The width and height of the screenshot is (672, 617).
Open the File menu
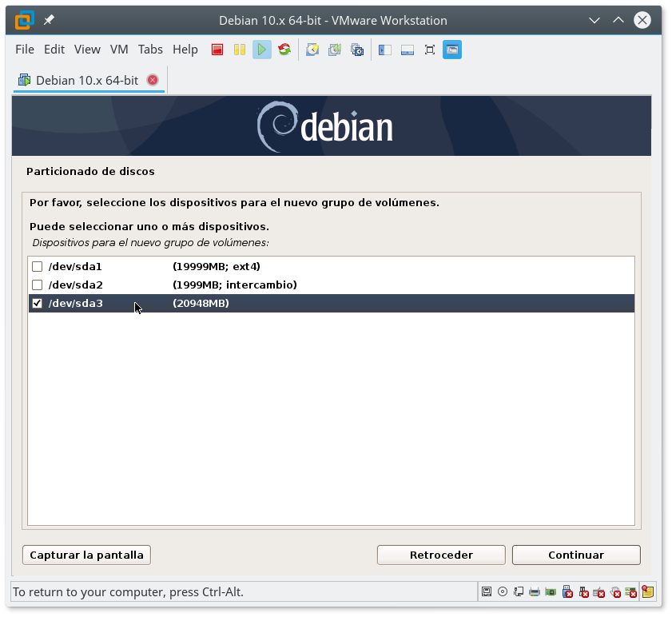pyautogui.click(x=25, y=50)
